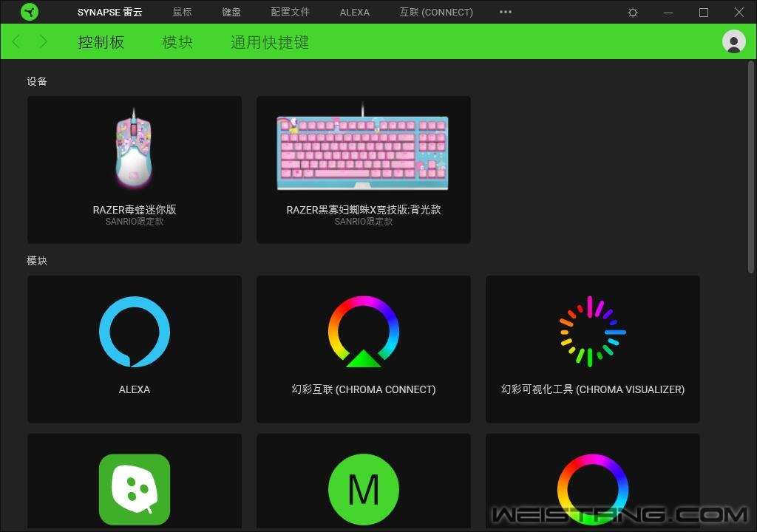This screenshot has height=532, width=757.
Task: Close the Synapse window
Action: tap(739, 13)
